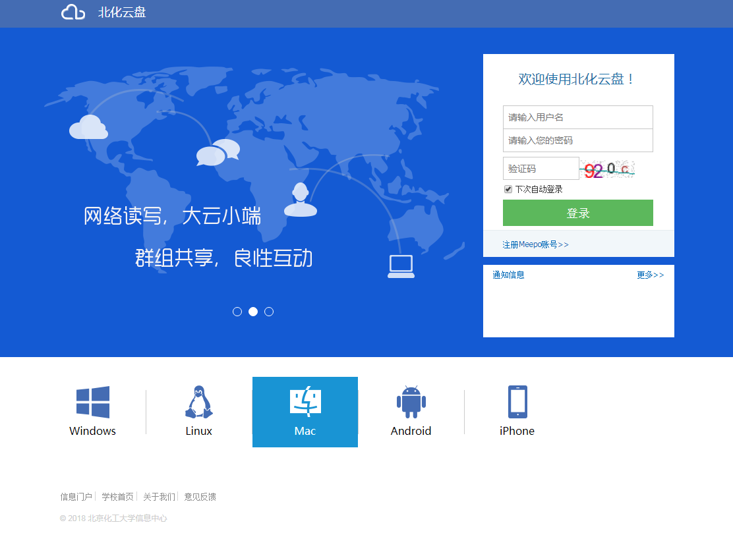Viewport: 733px width, 560px height.
Task: Click the 请输入您的密码 password field
Action: point(577,140)
